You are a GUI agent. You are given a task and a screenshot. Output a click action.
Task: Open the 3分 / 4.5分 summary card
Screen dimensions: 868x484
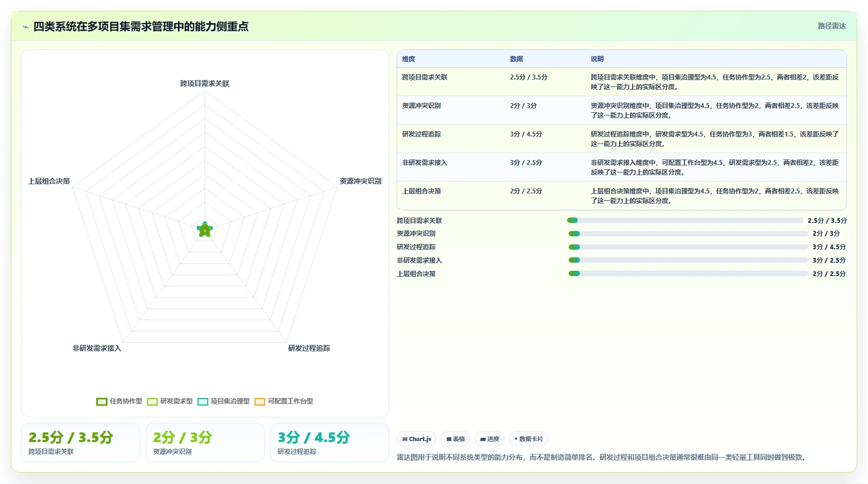(x=329, y=443)
